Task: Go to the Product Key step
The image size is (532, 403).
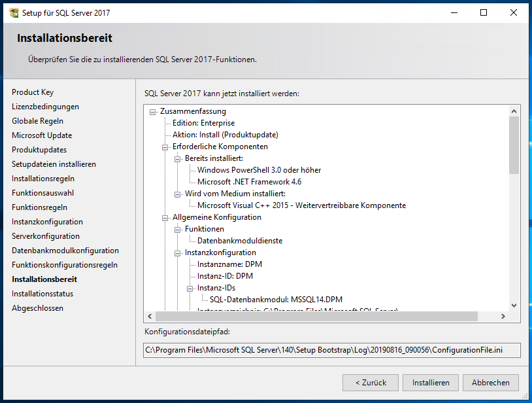Action: point(33,92)
